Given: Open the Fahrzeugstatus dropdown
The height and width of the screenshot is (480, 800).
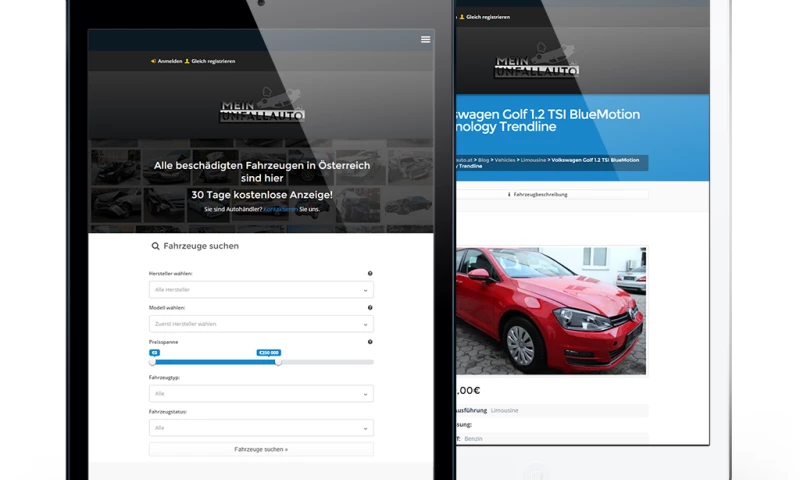Looking at the screenshot, I should tap(261, 428).
